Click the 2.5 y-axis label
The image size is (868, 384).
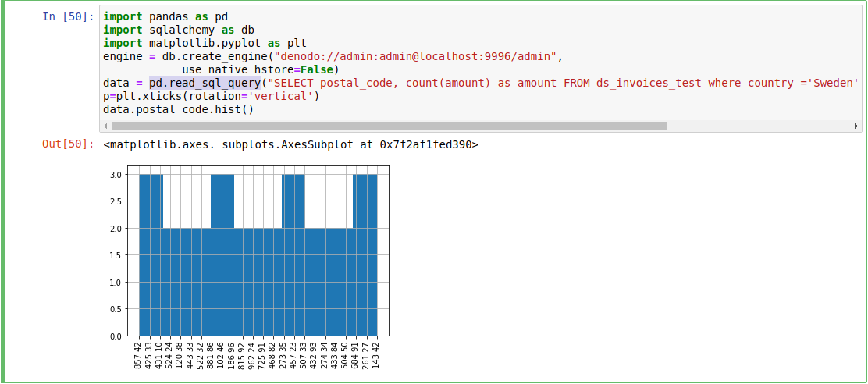[x=117, y=201]
